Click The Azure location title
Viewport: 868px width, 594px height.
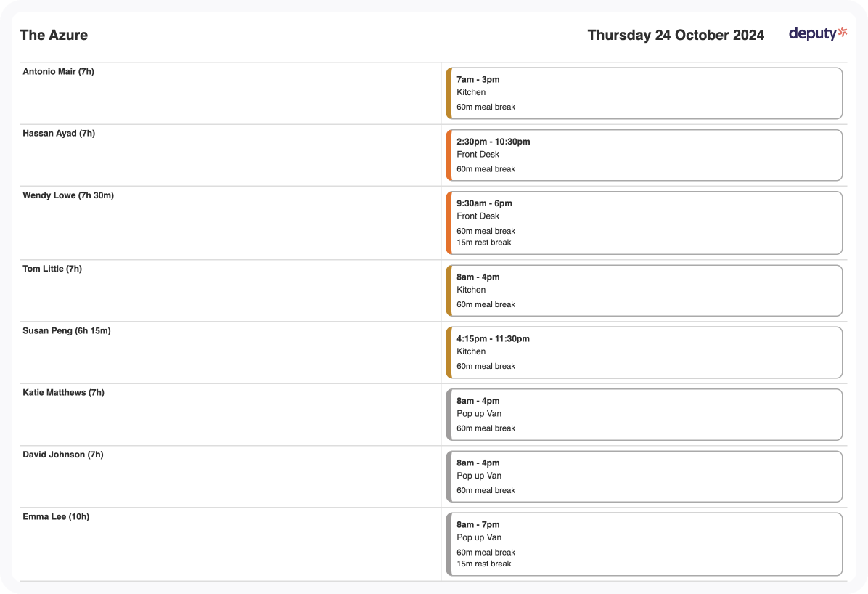click(54, 35)
